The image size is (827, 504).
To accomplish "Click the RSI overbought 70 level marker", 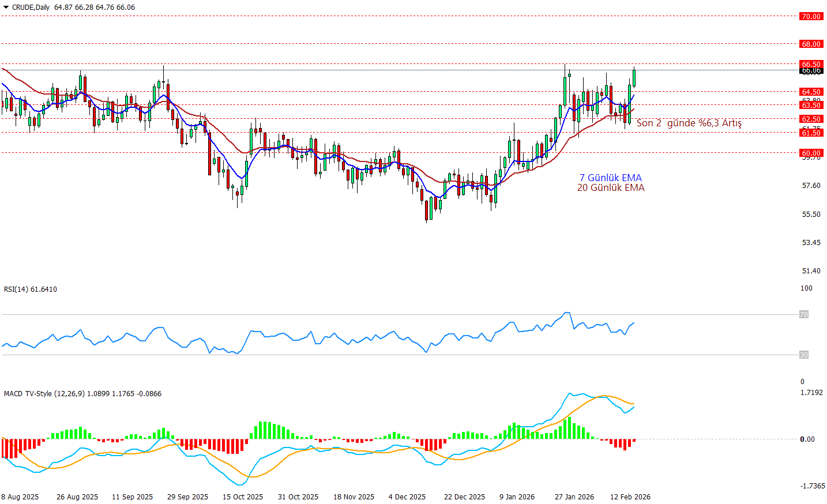I will pyautogui.click(x=803, y=315).
